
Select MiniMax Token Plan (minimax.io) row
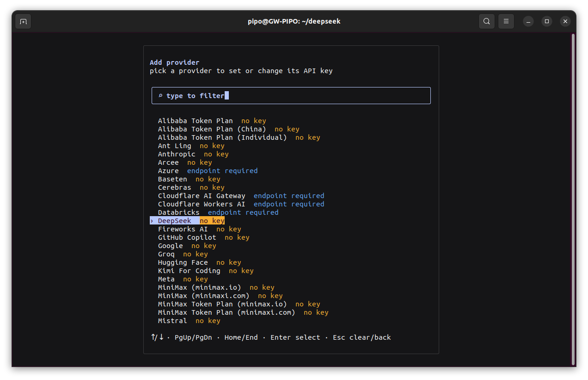click(239, 304)
